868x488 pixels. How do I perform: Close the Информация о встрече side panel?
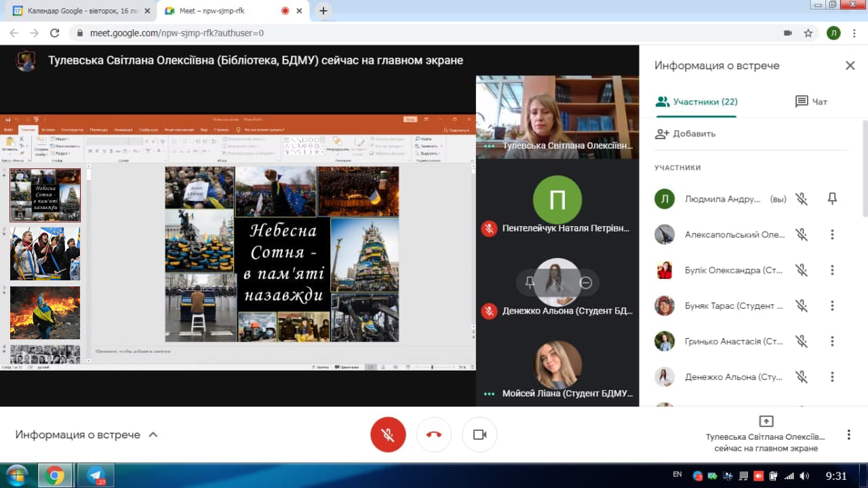[x=850, y=66]
